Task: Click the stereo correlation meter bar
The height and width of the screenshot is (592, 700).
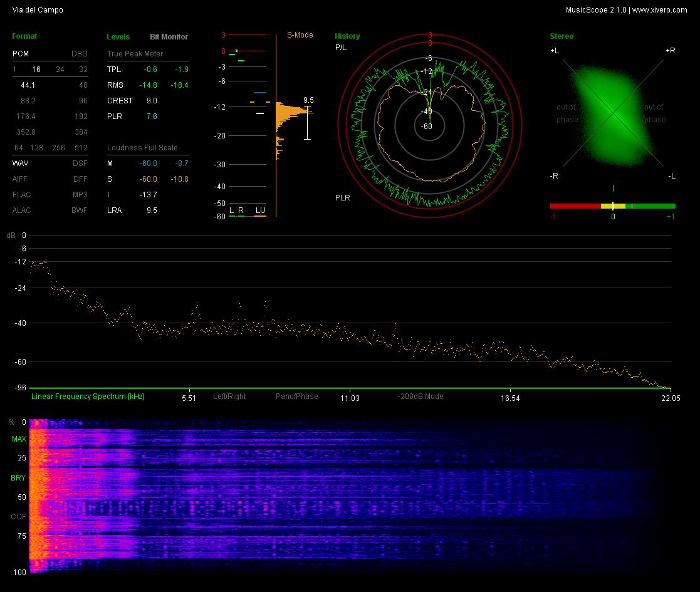Action: click(612, 205)
